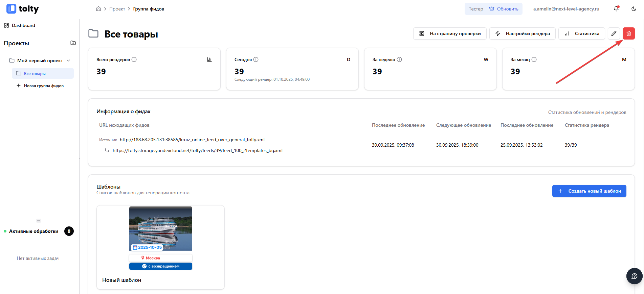
Task: Click the Тестер plan label
Action: [476, 9]
